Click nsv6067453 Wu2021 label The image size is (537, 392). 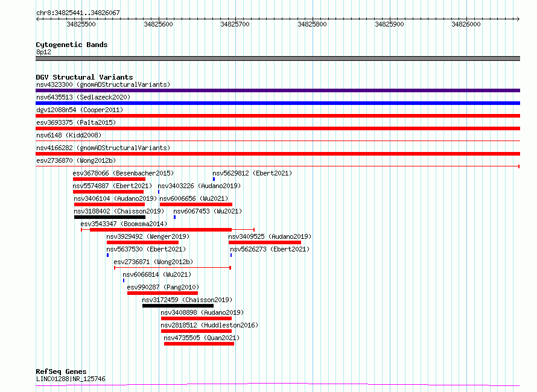(x=208, y=211)
